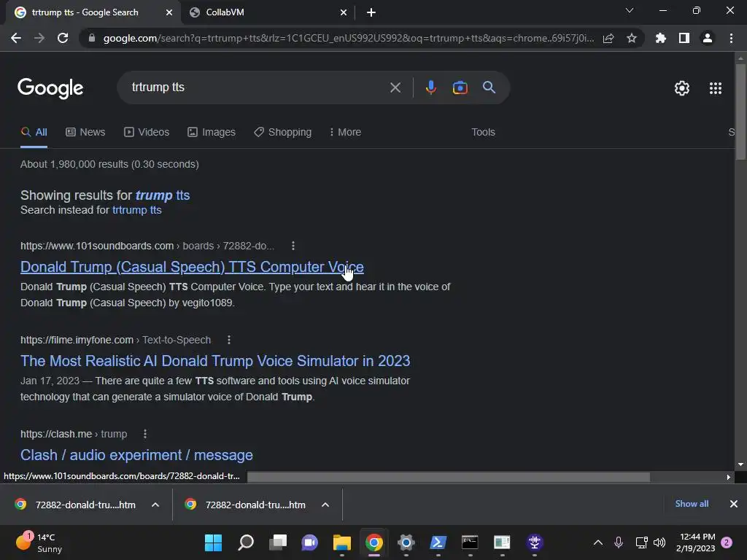Click the horizontal scrollbar right arrow
This screenshot has width=747, height=560.
[x=728, y=477]
